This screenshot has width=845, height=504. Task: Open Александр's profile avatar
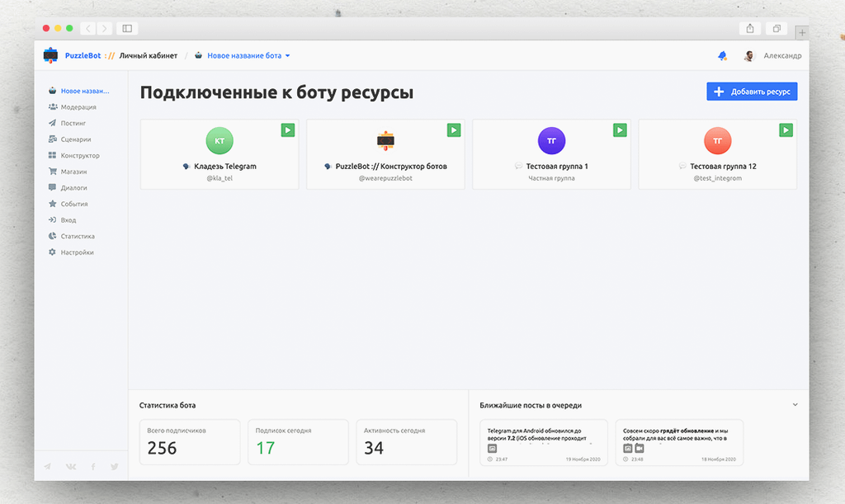click(749, 55)
